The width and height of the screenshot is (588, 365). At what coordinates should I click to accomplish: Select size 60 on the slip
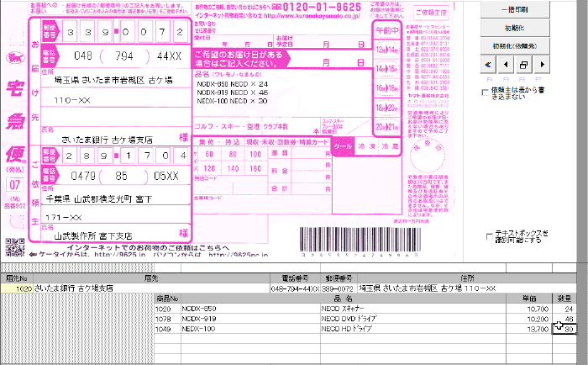pyautogui.click(x=209, y=154)
